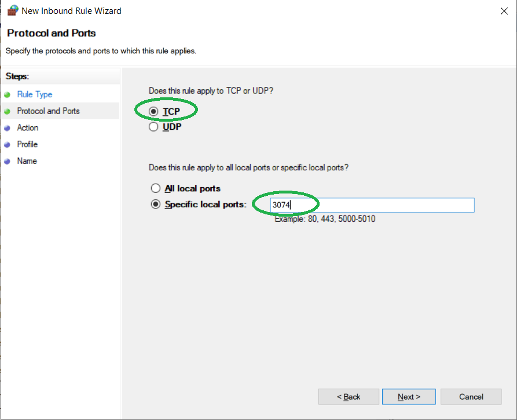The width and height of the screenshot is (517, 420).
Task: Cancel the rule wizard
Action: [471, 397]
